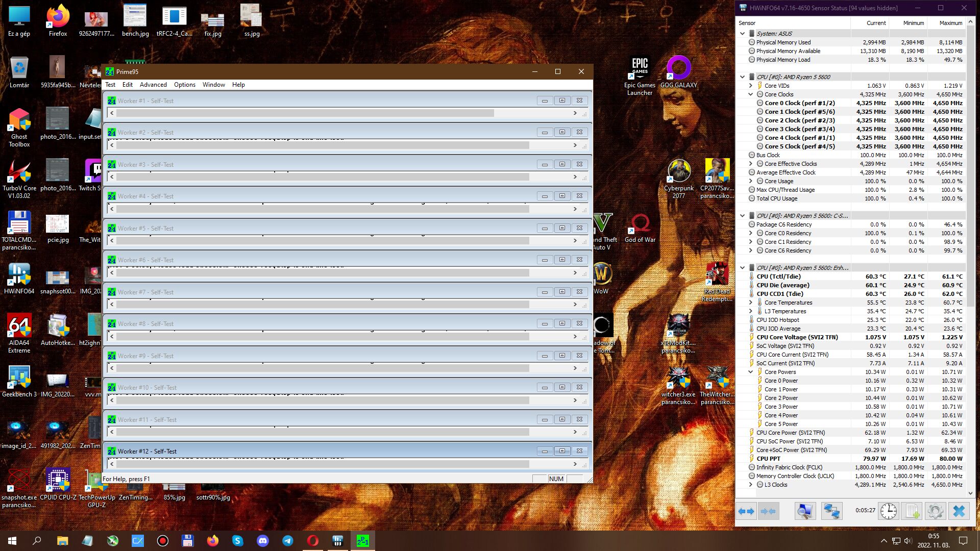The width and height of the screenshot is (980, 551).
Task: Open the Window menu in Prime95
Action: click(214, 85)
